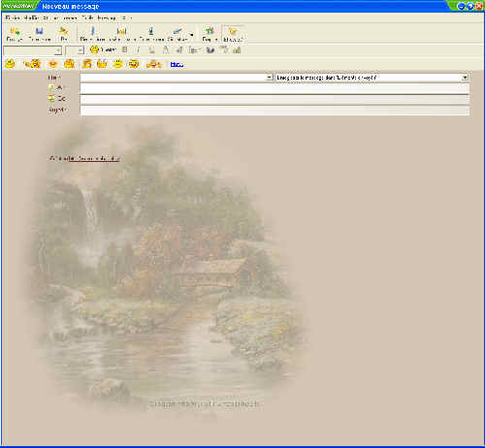This screenshot has width=485, height=448.
Task: Click the Sujet subject input field
Action: pos(275,111)
